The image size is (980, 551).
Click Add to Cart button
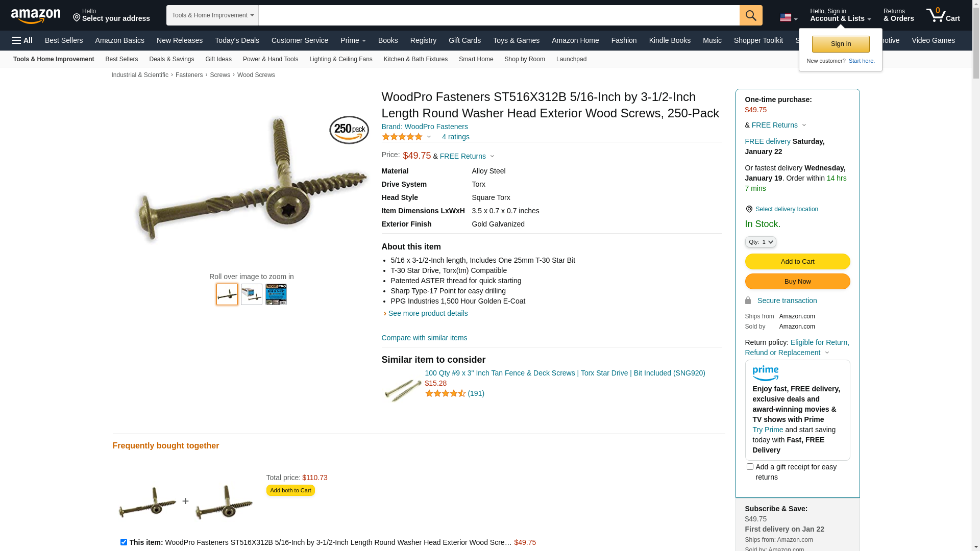[797, 261]
